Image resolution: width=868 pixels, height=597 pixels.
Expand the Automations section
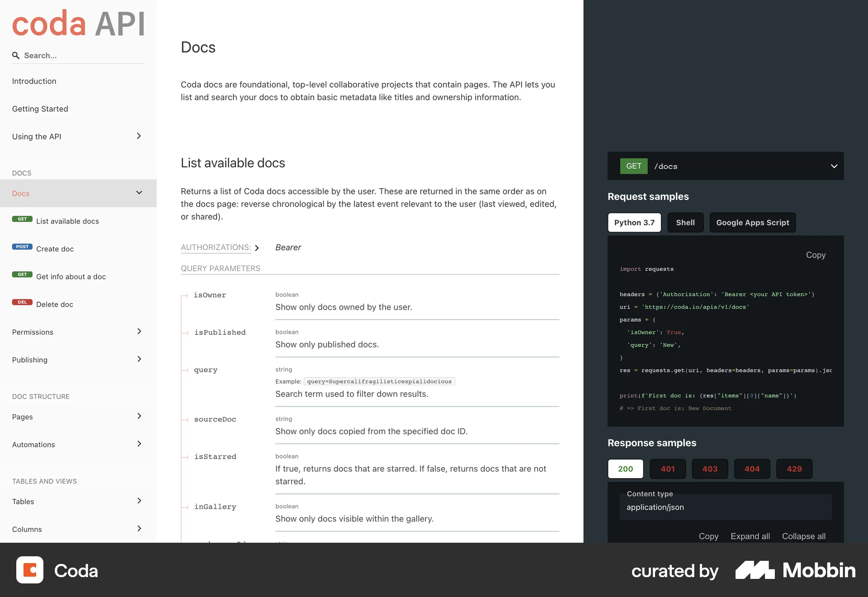point(139,444)
